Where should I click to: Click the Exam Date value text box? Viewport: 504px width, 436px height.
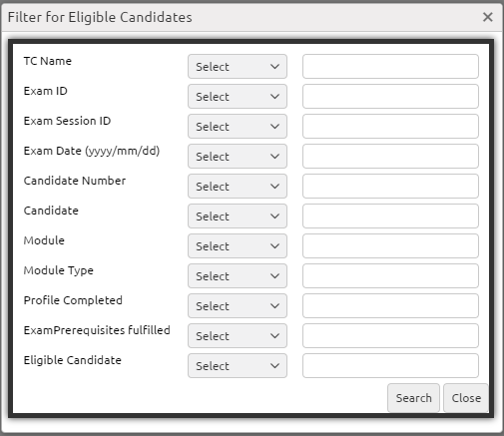point(390,157)
